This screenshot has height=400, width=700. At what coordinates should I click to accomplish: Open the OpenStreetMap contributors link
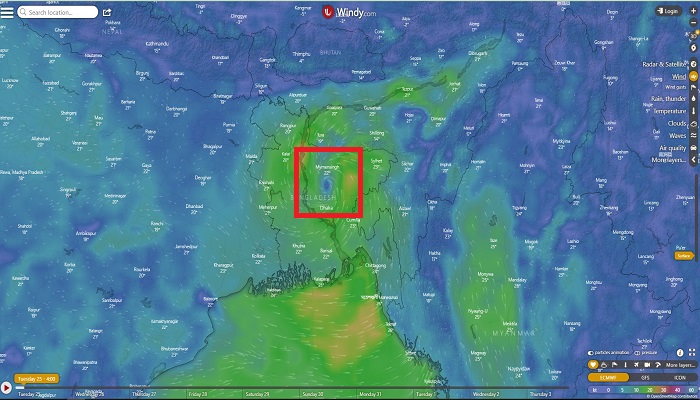pos(672,396)
